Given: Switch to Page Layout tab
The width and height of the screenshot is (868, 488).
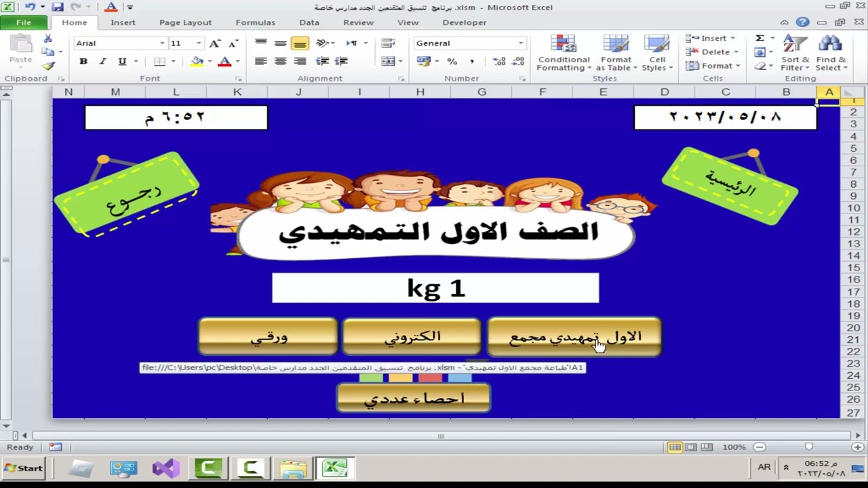Looking at the screenshot, I should (x=185, y=22).
